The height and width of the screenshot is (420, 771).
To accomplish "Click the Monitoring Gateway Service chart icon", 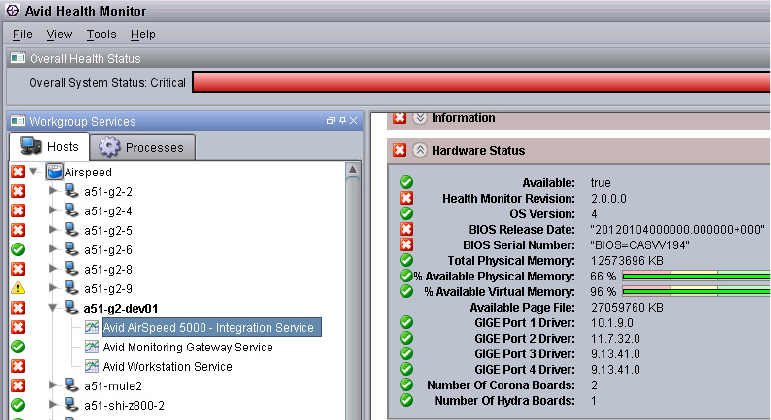I will 92,347.
